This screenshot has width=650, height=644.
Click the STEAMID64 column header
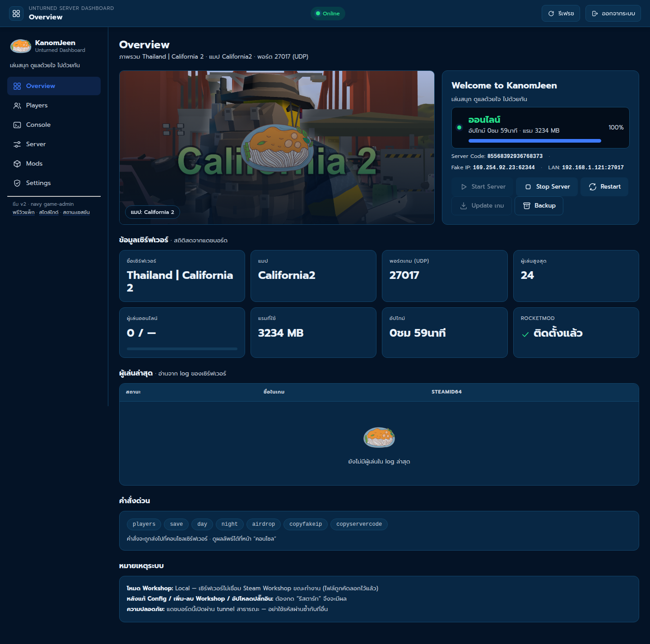click(x=446, y=392)
